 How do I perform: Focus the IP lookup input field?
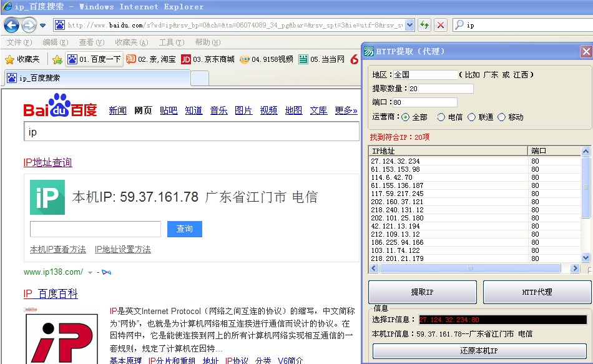point(96,229)
